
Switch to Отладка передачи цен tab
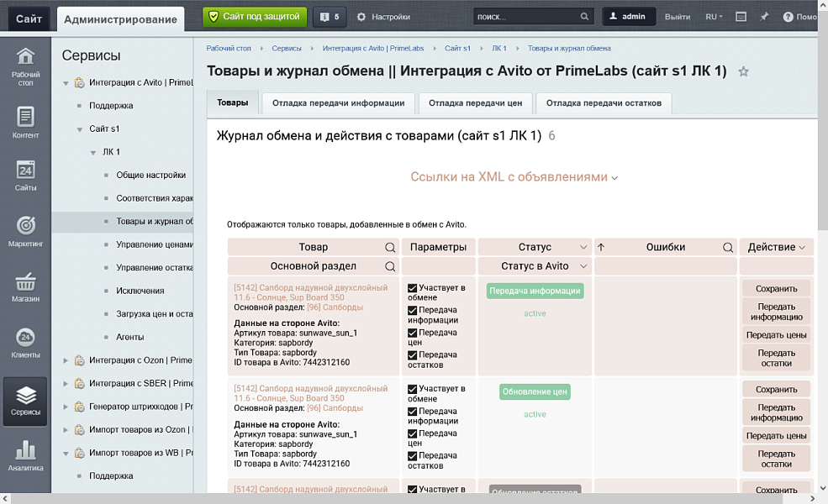tap(475, 103)
